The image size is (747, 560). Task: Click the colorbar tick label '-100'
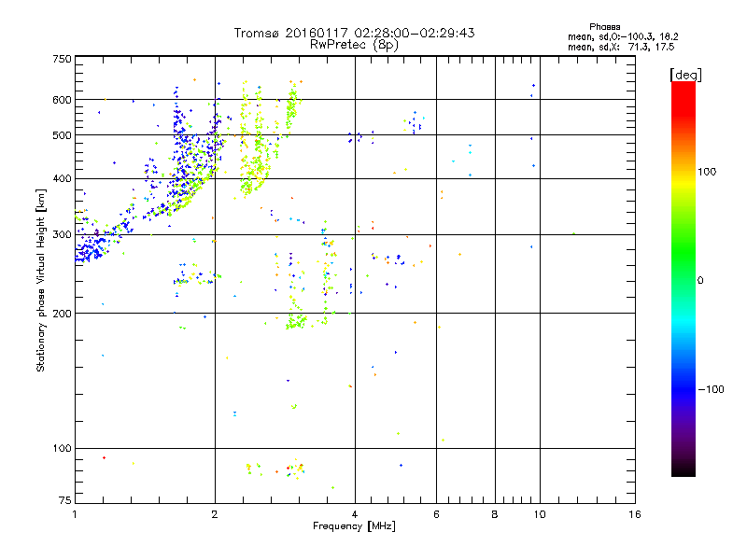pos(711,389)
